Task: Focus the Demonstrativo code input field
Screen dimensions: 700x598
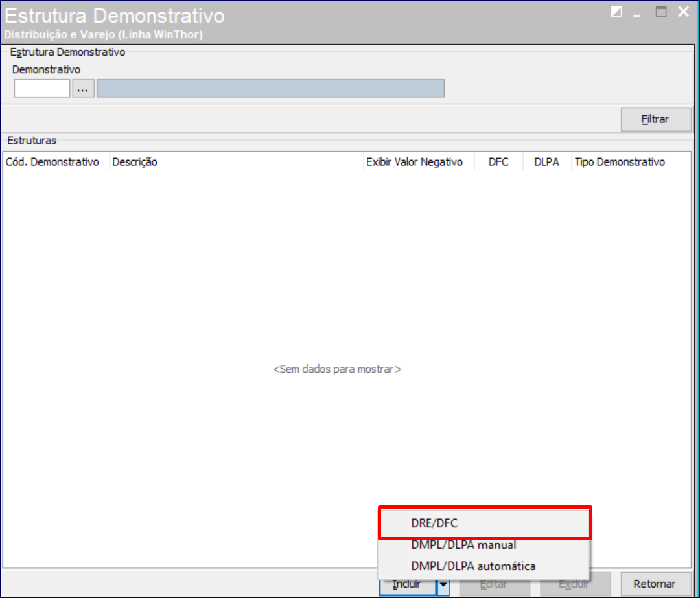Action: (42, 88)
